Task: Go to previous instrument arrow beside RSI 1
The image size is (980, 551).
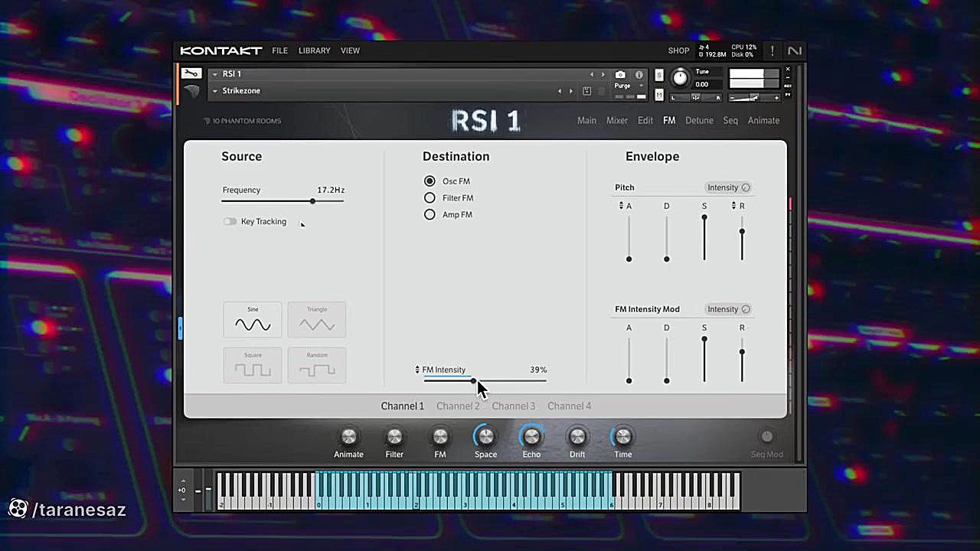Action: pyautogui.click(x=591, y=74)
